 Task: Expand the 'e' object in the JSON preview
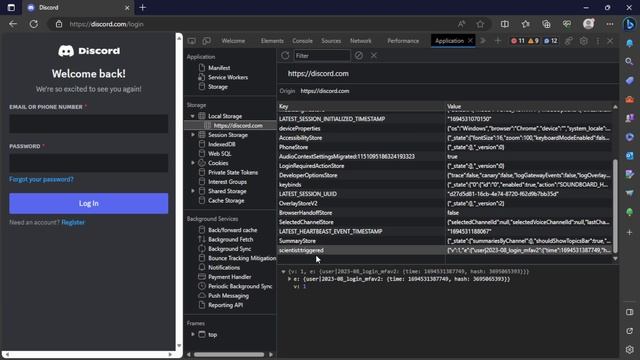tap(289, 279)
